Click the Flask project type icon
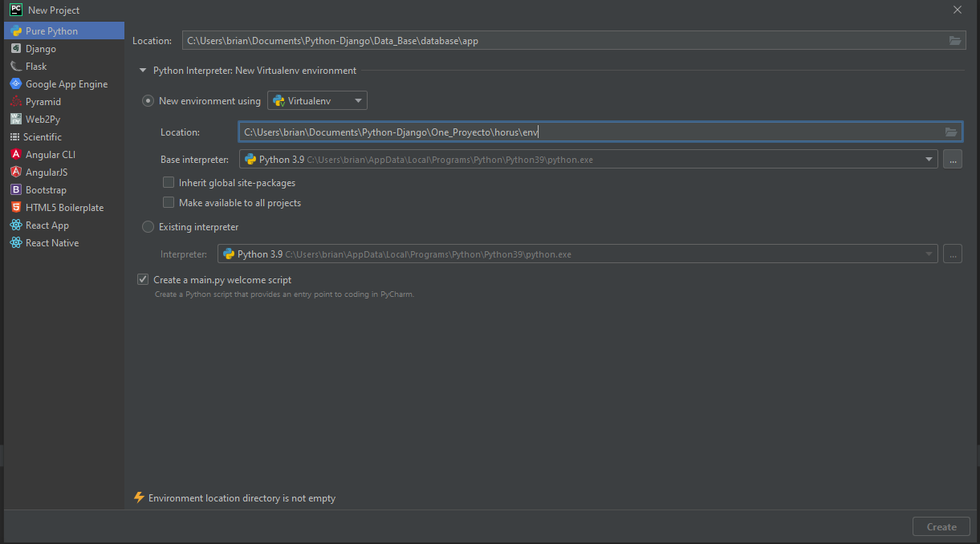The image size is (980, 544). click(x=16, y=67)
